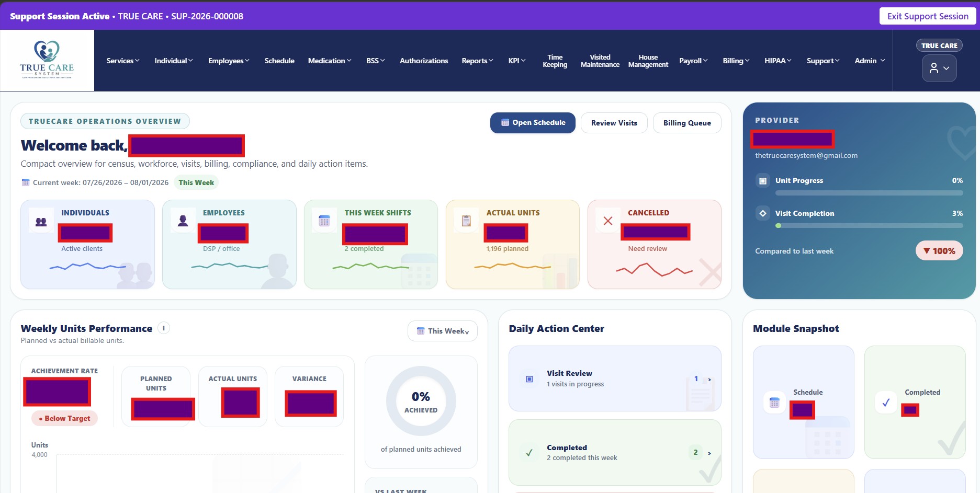
Task: Open the Completed row arrow chevron
Action: 709,453
